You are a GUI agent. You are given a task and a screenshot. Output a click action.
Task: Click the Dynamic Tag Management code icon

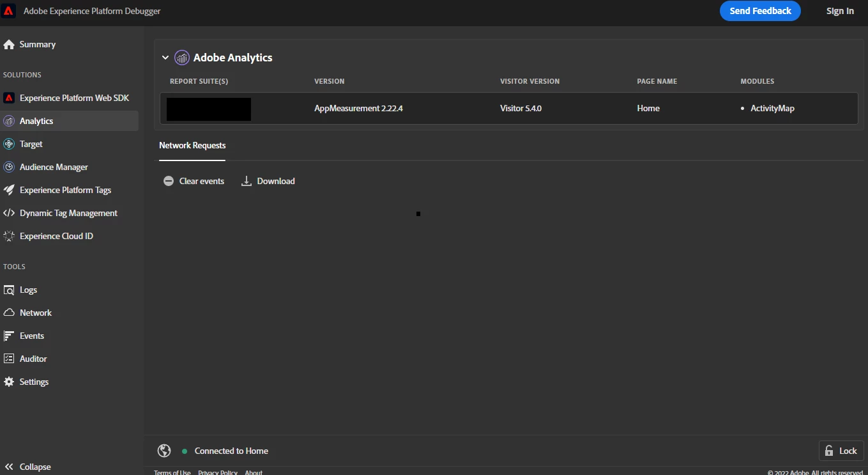[x=9, y=213]
